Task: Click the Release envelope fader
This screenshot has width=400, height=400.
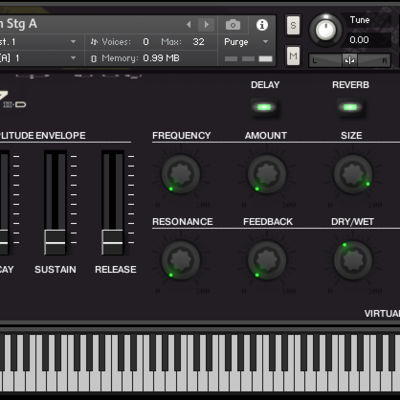Action: 112,242
